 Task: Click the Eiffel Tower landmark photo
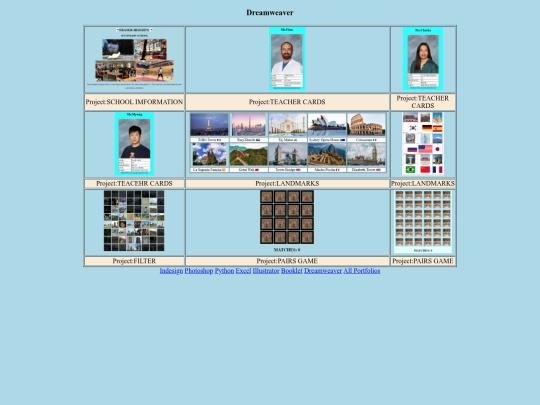209,125
